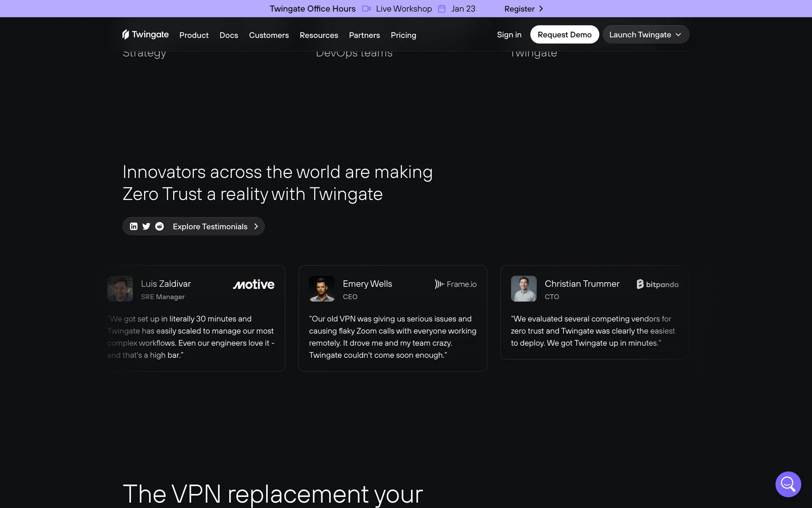Click the Frame.io logo
Viewport: 812px width, 508px height.
[455, 284]
